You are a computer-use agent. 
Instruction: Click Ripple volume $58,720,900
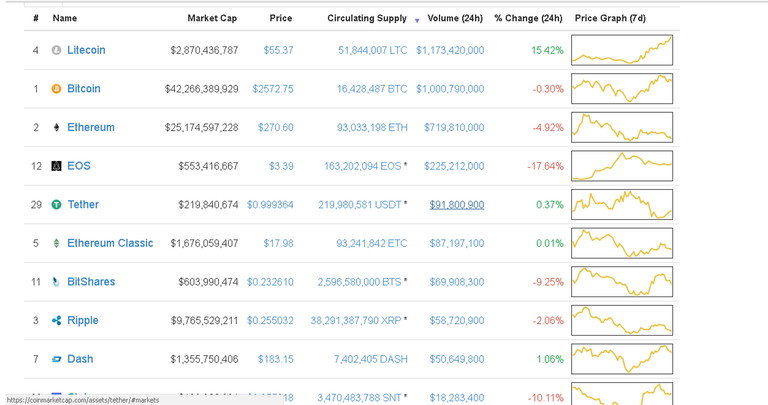tap(457, 320)
